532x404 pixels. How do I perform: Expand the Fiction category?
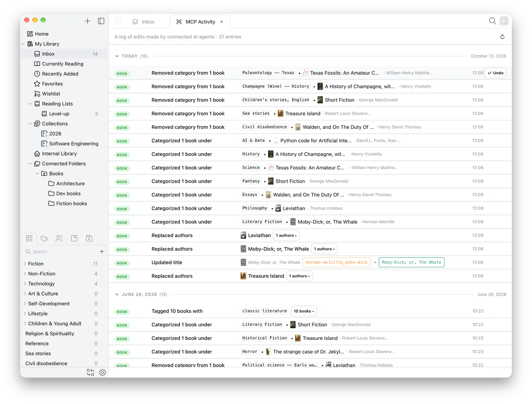click(25, 264)
